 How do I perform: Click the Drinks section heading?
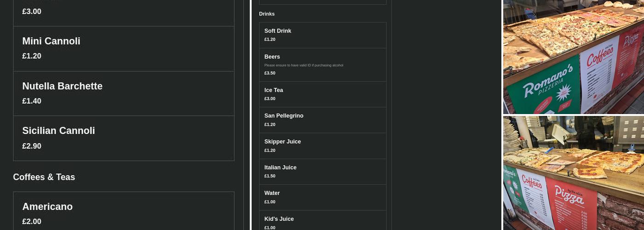click(267, 14)
